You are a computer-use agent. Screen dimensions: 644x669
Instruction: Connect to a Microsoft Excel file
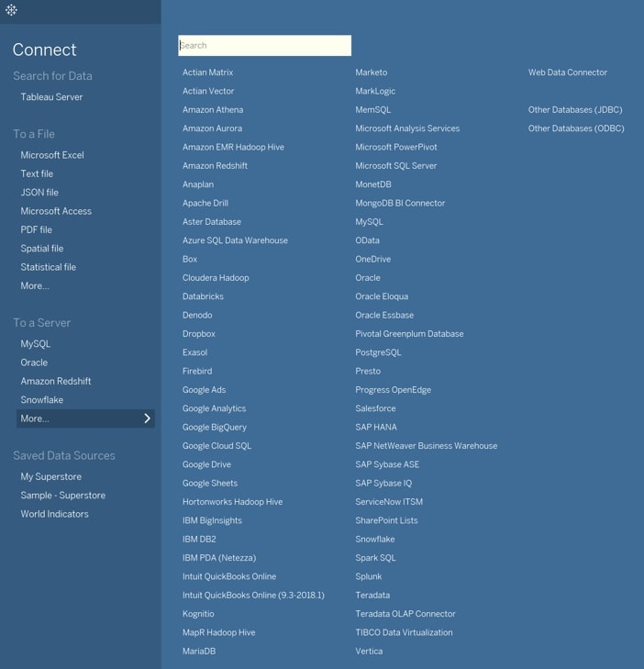52,155
